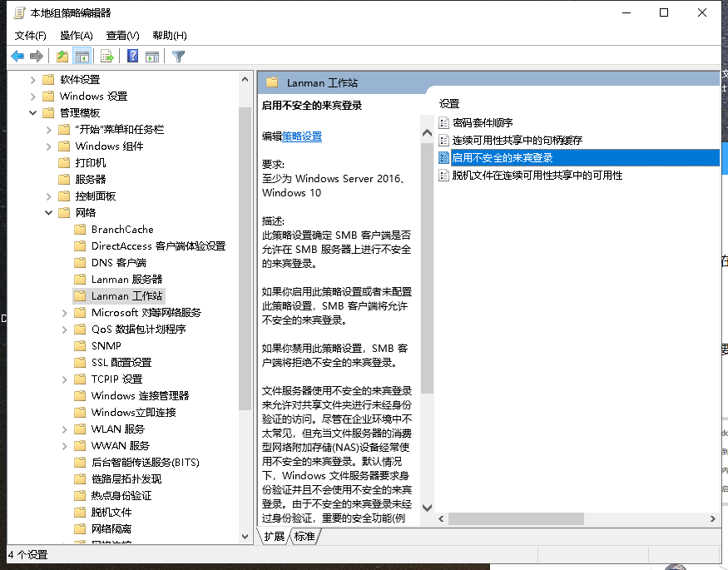
Task: Expand the TCPIP 设置 node
Action: point(65,379)
